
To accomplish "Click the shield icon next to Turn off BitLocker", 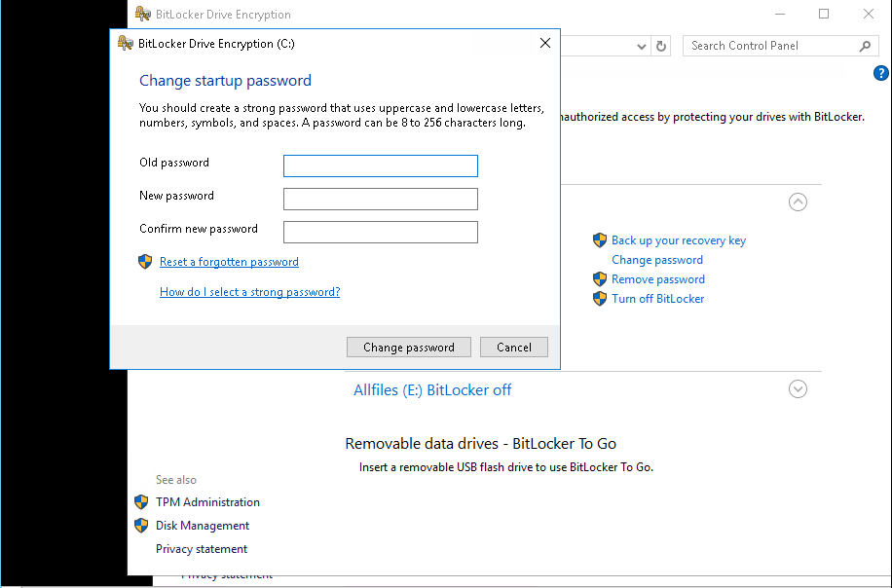I will coord(600,299).
